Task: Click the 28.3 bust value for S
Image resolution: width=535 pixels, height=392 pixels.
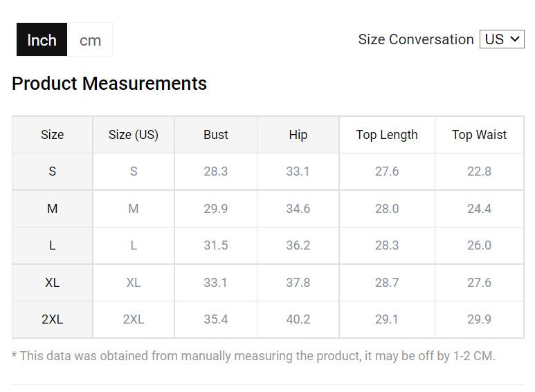Action: coord(216,171)
